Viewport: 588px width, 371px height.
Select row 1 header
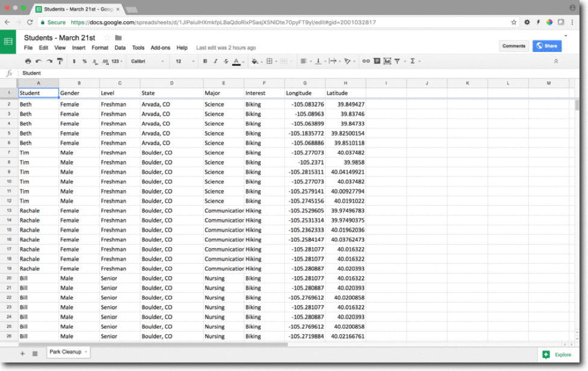[8, 93]
